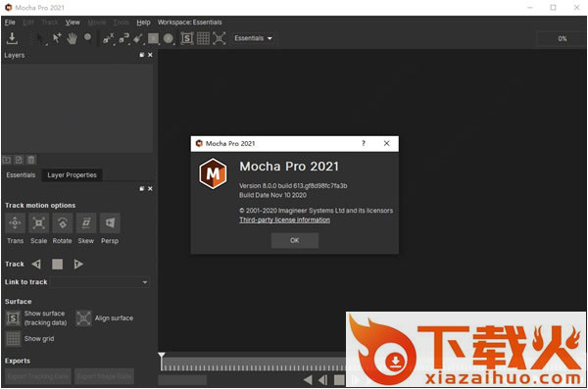Toggle Persp perspective tracking option
588x389 pixels.
110,223
